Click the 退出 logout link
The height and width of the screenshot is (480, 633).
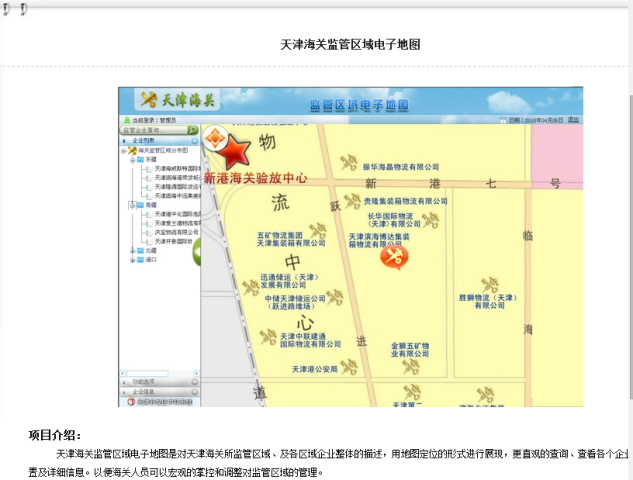point(573,120)
